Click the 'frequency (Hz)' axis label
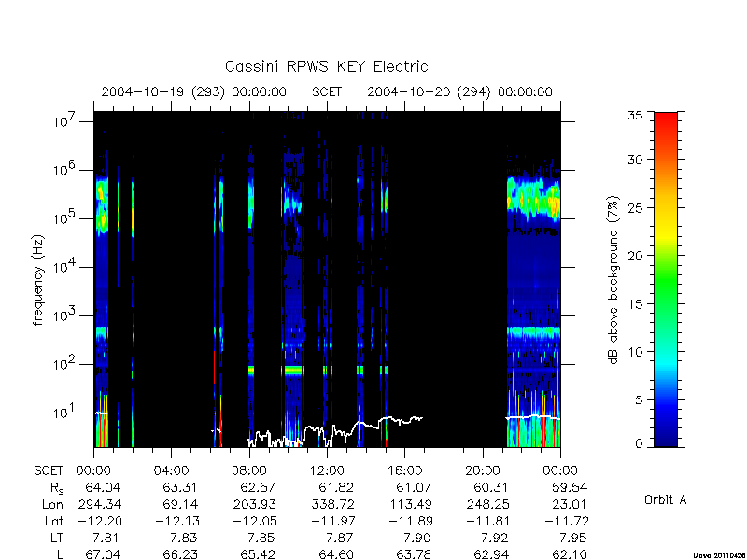 [x=38, y=280]
